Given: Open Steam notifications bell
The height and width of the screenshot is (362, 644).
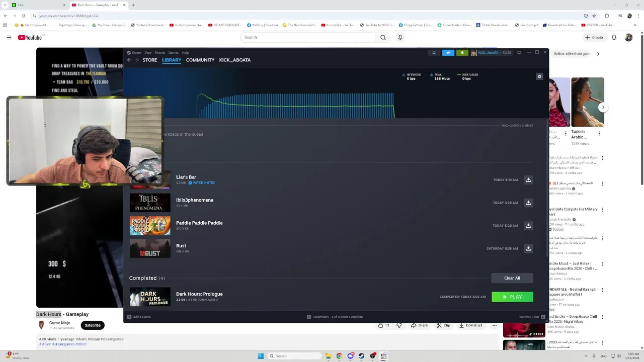Looking at the screenshot, I should click(462, 53).
